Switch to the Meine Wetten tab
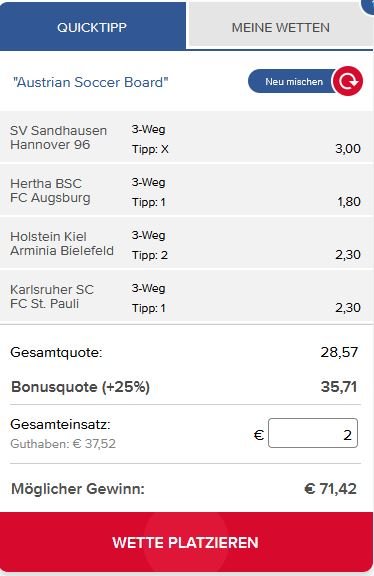This screenshot has height=576, width=374. (280, 26)
